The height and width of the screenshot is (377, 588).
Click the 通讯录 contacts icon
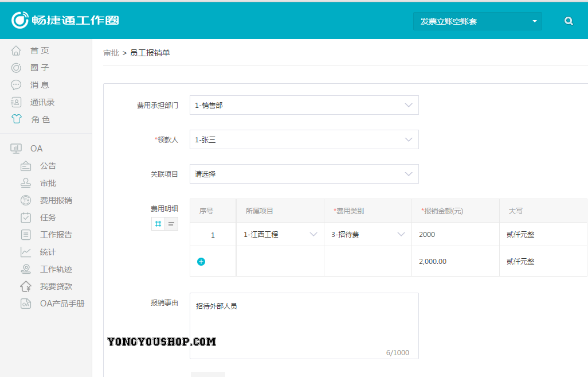coord(16,102)
